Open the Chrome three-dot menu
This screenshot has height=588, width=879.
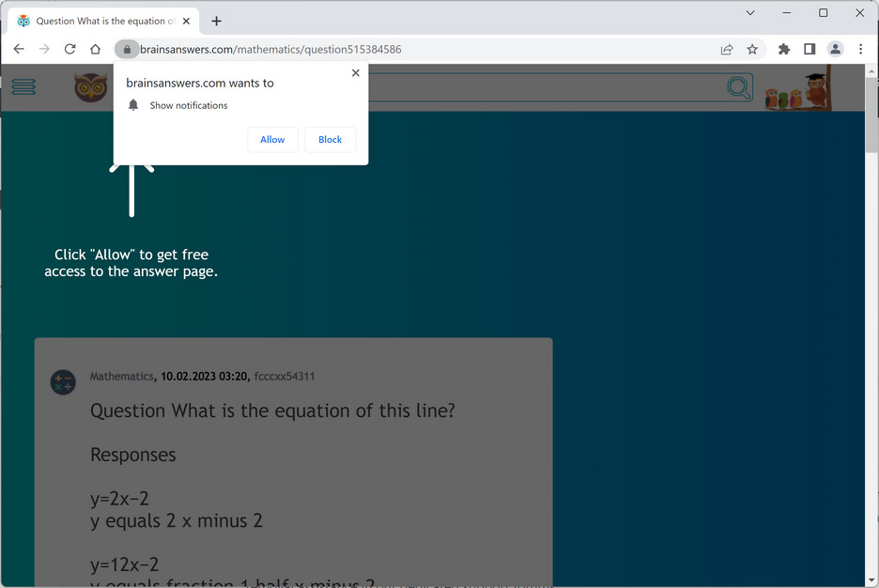click(860, 50)
